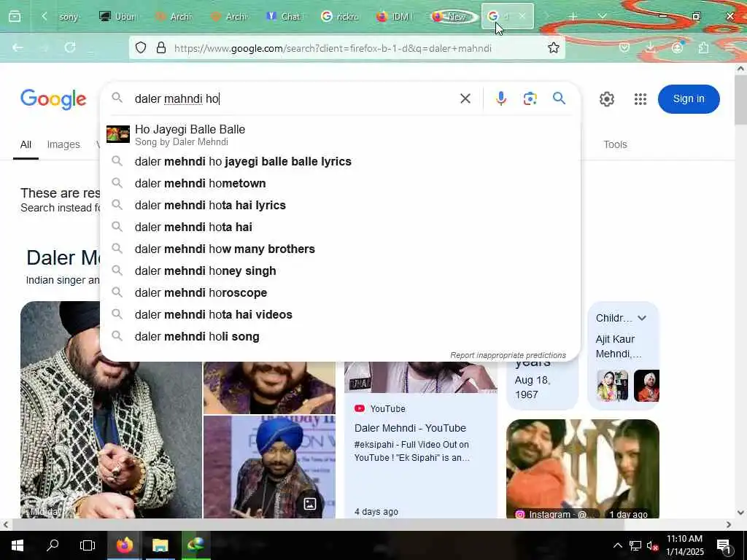Switch to the New tab
Screen dimensions: 747x560
point(451,16)
